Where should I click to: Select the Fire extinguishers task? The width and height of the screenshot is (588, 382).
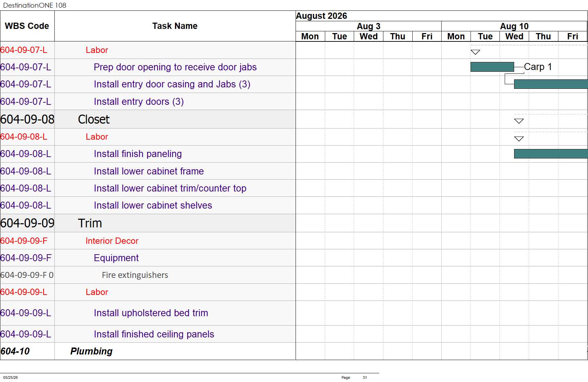click(135, 275)
